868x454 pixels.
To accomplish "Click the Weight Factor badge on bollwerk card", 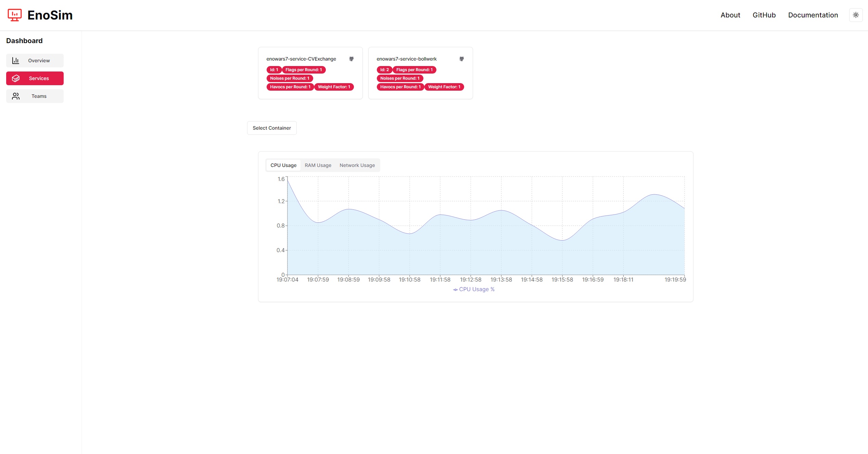I will coord(444,87).
